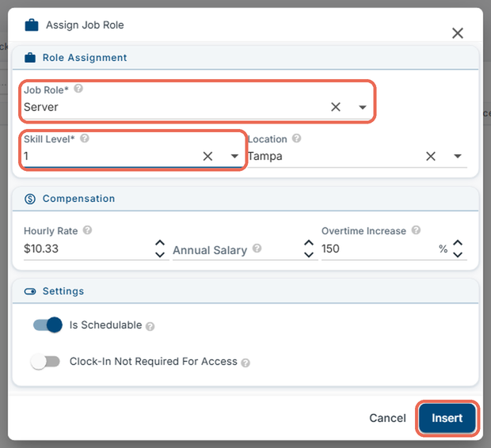Viewport: 491px width, 448px height.
Task: Increase the Overtime Increase percentage
Action: 458,243
